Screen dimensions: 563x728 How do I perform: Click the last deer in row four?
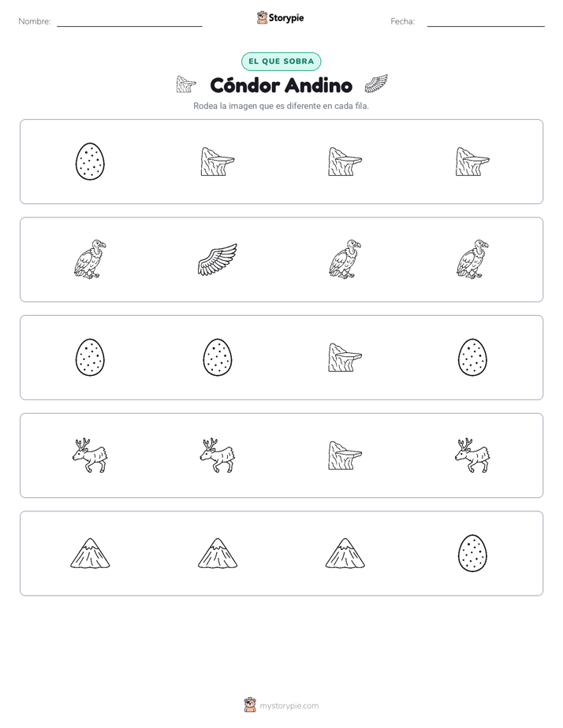coord(472,455)
